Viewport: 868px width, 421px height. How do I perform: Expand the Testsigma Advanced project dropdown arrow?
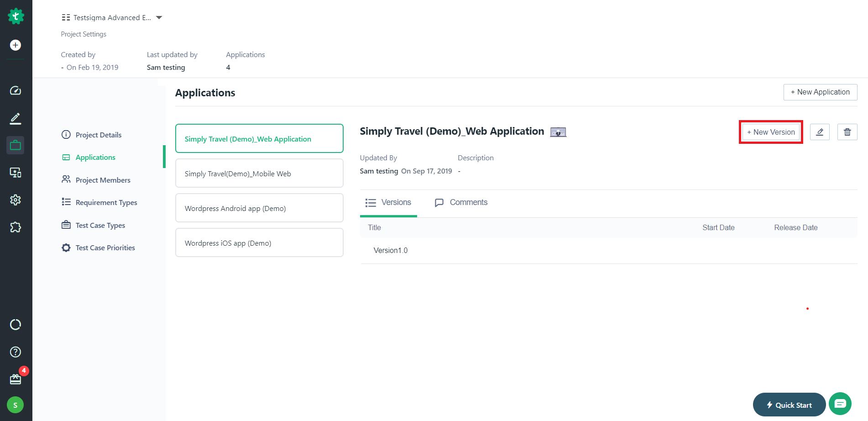coord(159,17)
